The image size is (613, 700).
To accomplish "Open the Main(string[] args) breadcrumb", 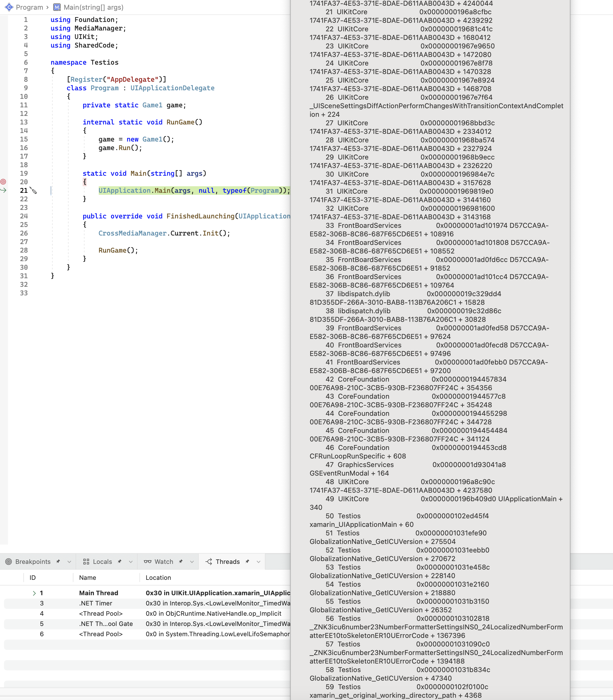I will pyautogui.click(x=93, y=7).
